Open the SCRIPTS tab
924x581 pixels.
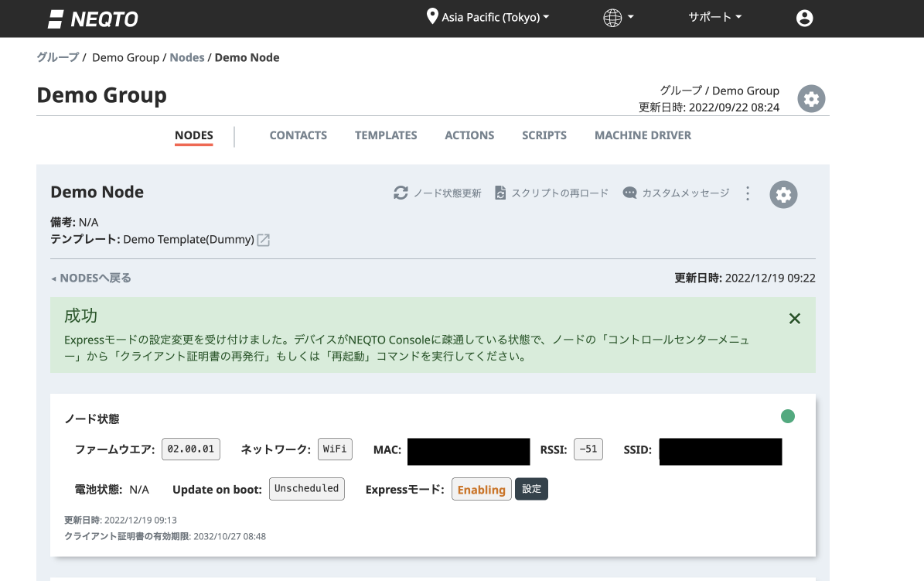pos(544,135)
